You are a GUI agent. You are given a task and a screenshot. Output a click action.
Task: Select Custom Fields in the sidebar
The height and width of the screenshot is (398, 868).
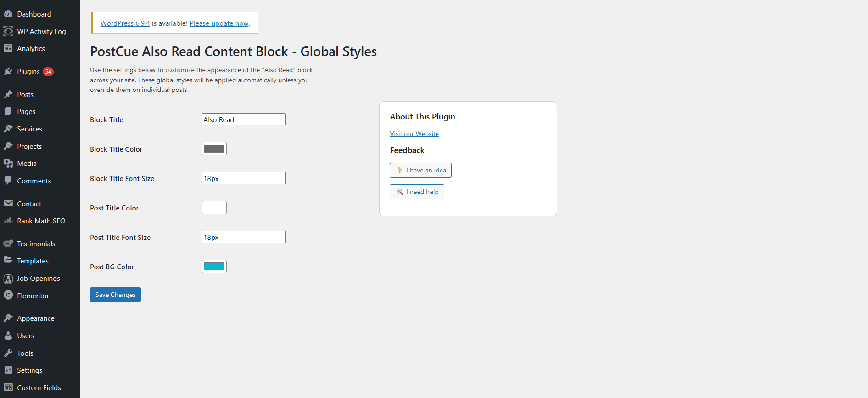(x=40, y=387)
